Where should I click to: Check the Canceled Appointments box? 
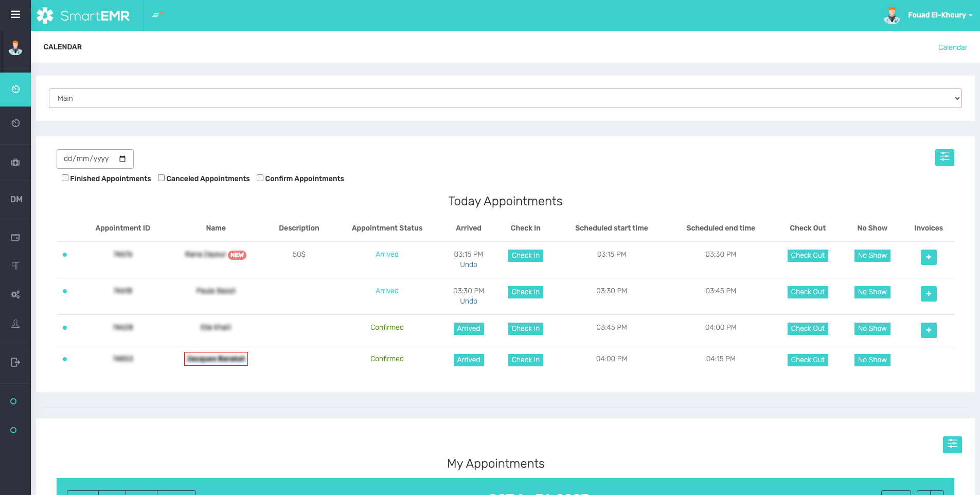click(x=161, y=178)
